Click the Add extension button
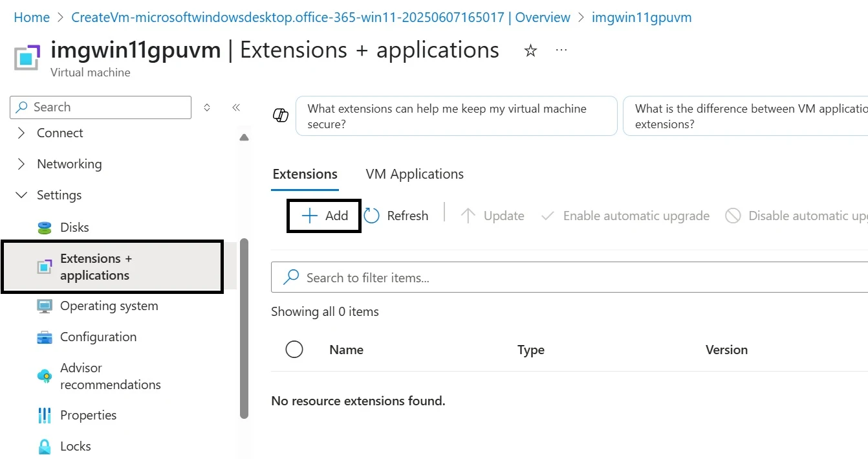The height and width of the screenshot is (459, 868). coord(325,216)
